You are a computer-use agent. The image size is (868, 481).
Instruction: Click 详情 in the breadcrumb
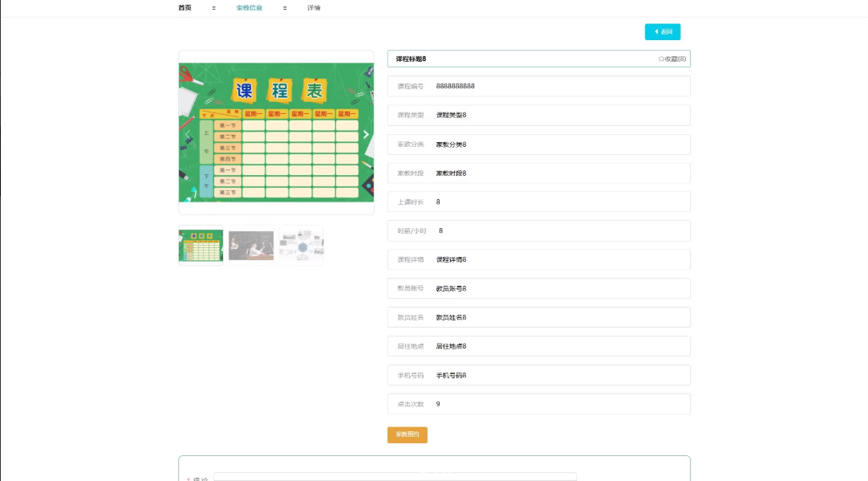click(x=314, y=8)
